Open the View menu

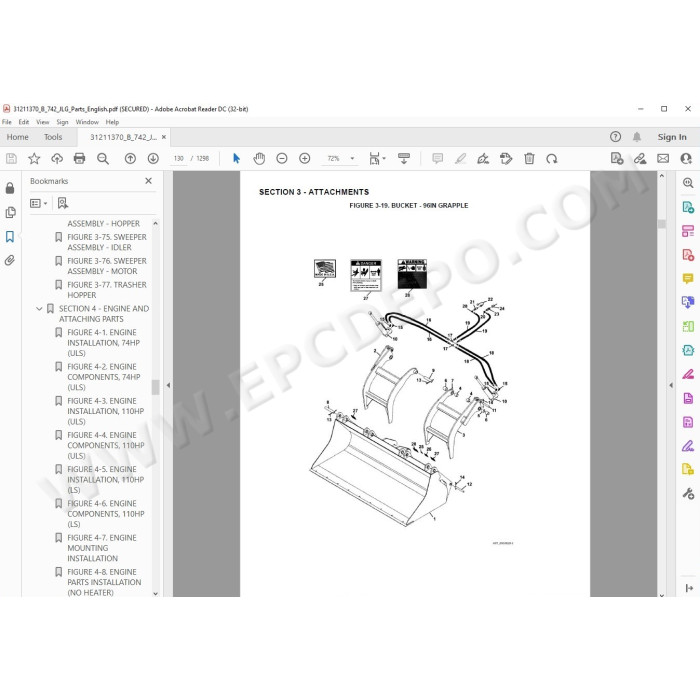click(42, 122)
